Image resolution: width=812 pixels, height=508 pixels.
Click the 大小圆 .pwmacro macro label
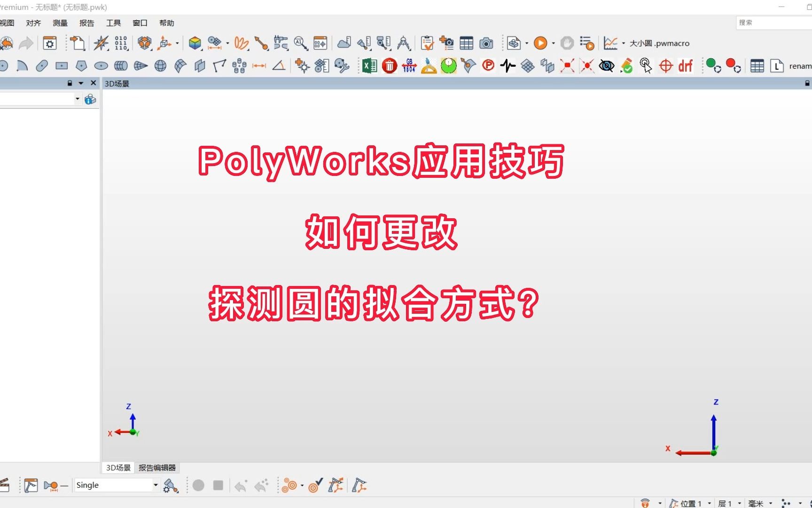pos(659,43)
